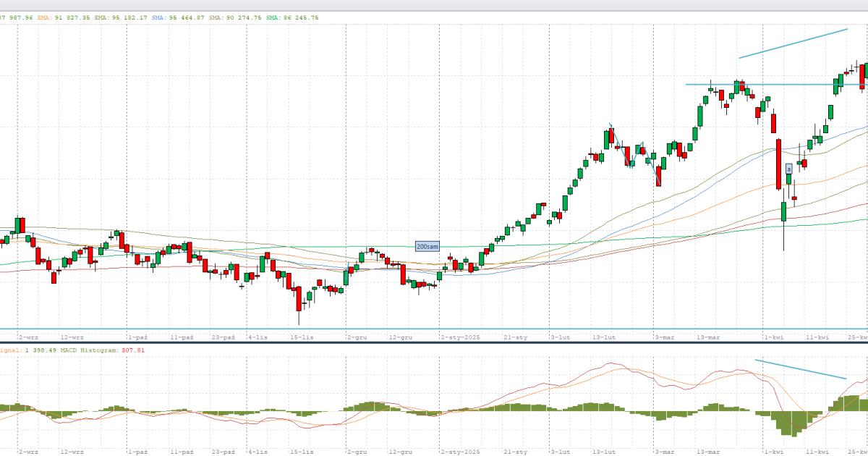Click "2-sty-2025" on the price chart date axis

pyautogui.click(x=460, y=337)
